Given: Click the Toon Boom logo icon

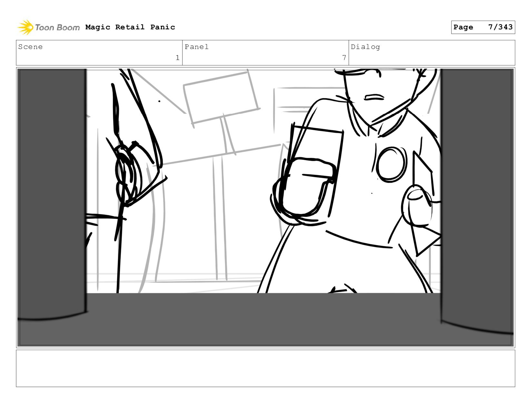Looking at the screenshot, I should [x=25, y=27].
